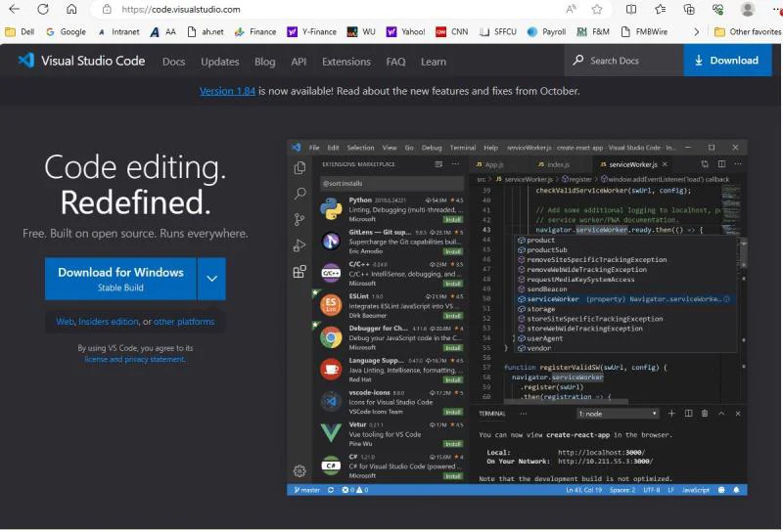Open the WU bookmark
Viewport: 783px width, 532px height.
point(361,31)
